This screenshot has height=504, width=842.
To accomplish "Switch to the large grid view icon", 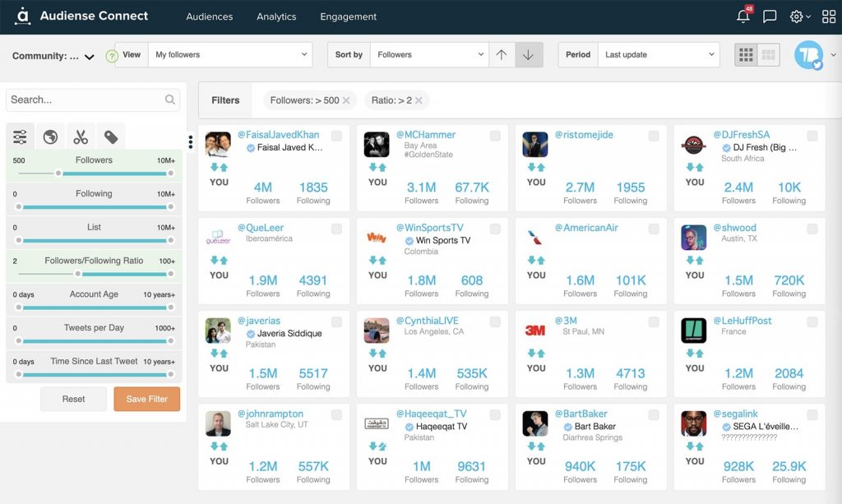I will (x=746, y=55).
